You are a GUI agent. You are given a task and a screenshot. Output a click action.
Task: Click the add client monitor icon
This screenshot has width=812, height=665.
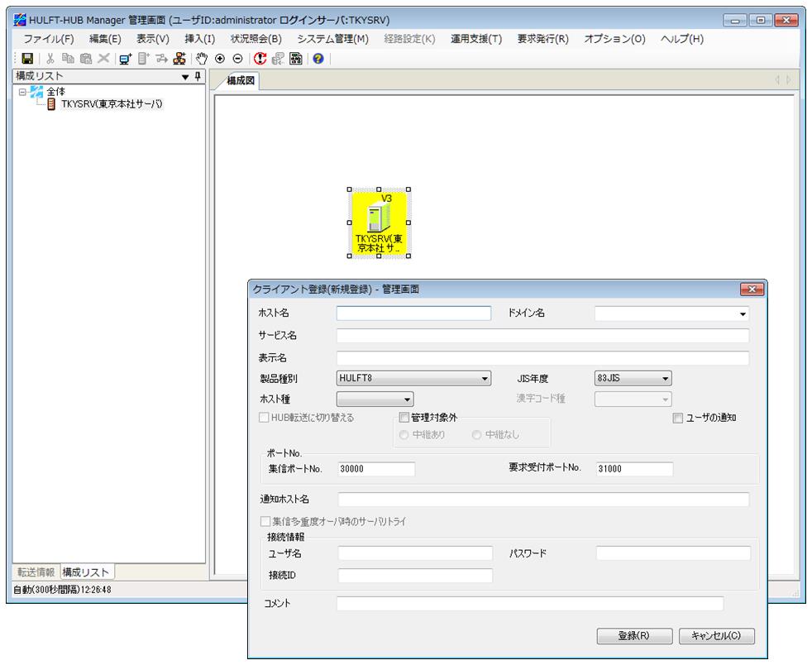(x=126, y=59)
